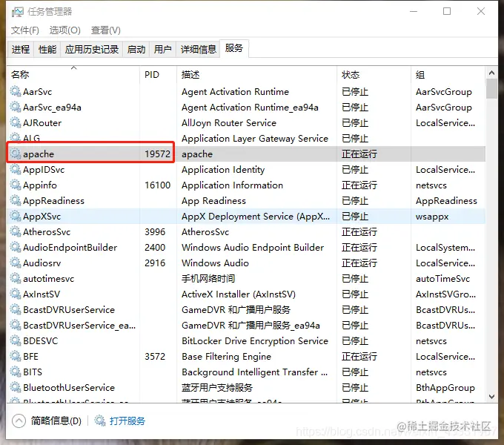Collapse details via 简略信息 arrow icon
504x445 pixels.
tap(19, 421)
